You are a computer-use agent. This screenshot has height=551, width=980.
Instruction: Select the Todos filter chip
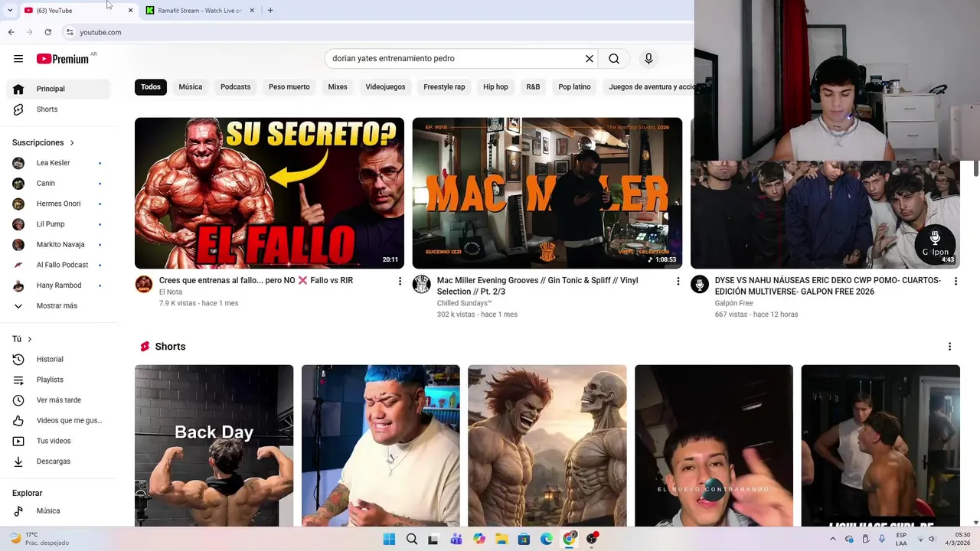pos(151,87)
